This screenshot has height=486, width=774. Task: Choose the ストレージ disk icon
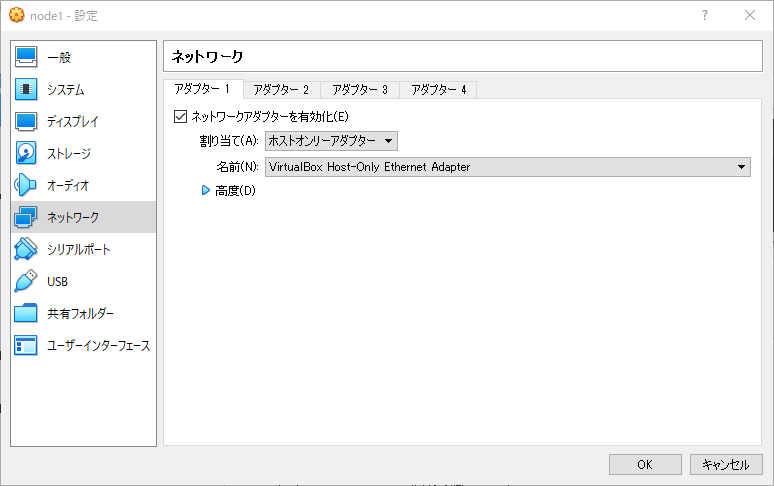click(26, 153)
